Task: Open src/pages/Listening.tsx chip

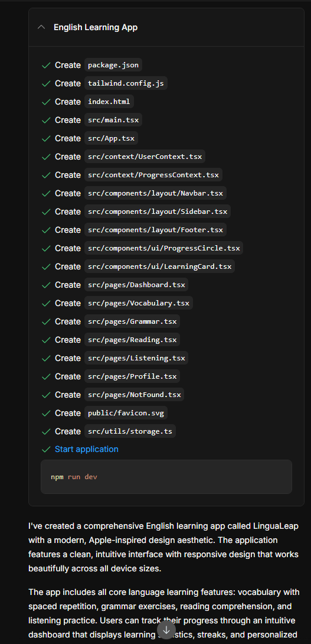Action: [137, 358]
